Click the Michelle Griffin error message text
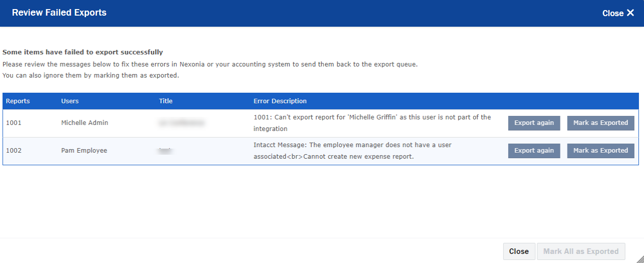 click(x=372, y=123)
